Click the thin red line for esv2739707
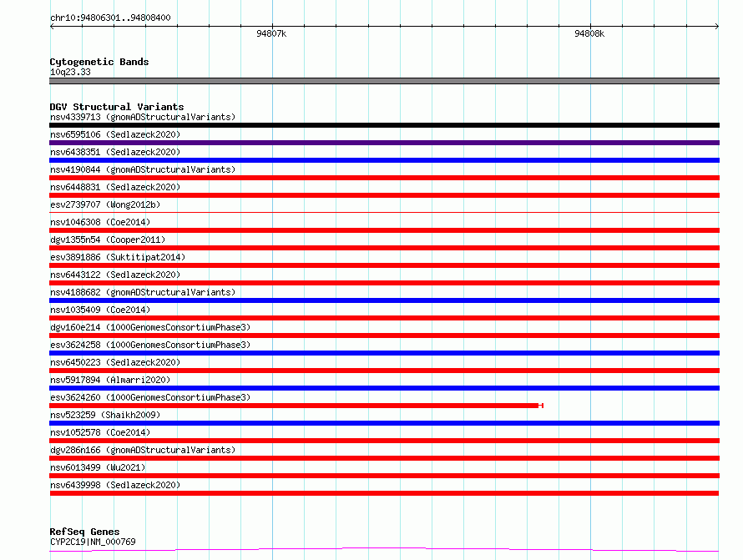The height and width of the screenshot is (560, 743). tap(384, 212)
